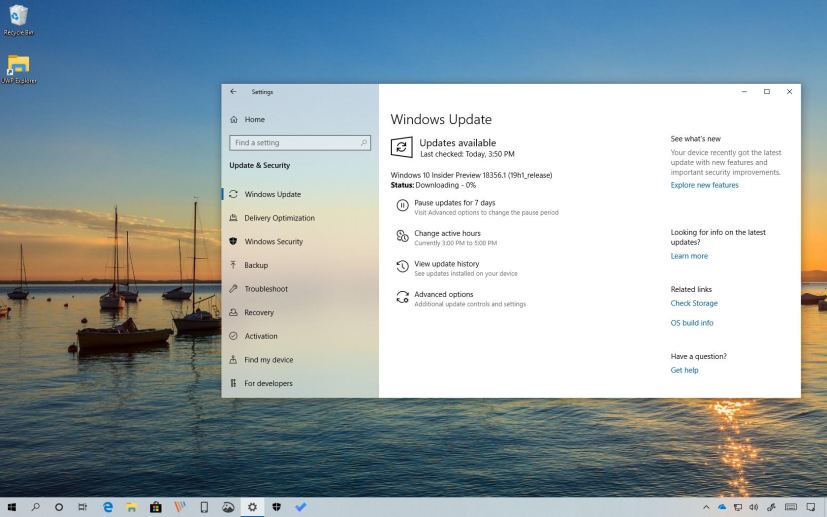This screenshot has height=517, width=827.
Task: Click the search magnifier in Find a setting
Action: point(363,143)
